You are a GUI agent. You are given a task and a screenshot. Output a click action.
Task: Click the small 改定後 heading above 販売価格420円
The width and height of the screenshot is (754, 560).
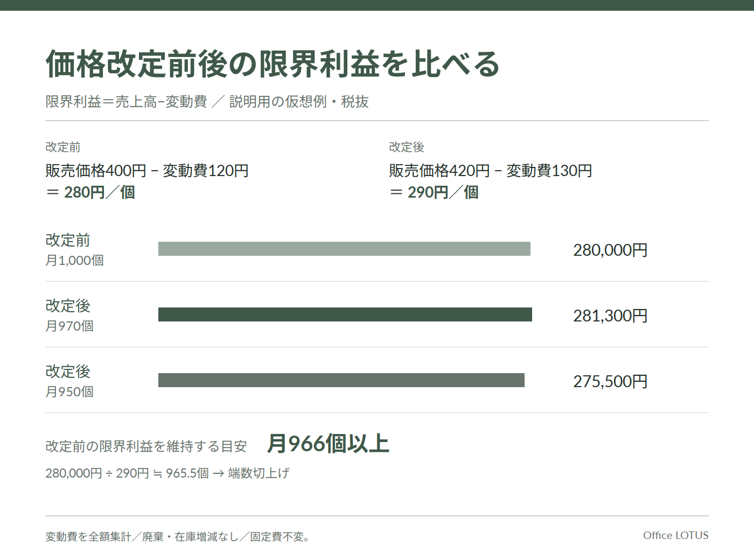(407, 147)
